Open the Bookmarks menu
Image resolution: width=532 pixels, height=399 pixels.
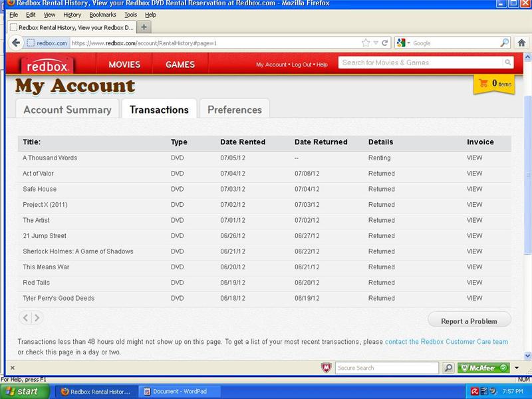pos(102,15)
